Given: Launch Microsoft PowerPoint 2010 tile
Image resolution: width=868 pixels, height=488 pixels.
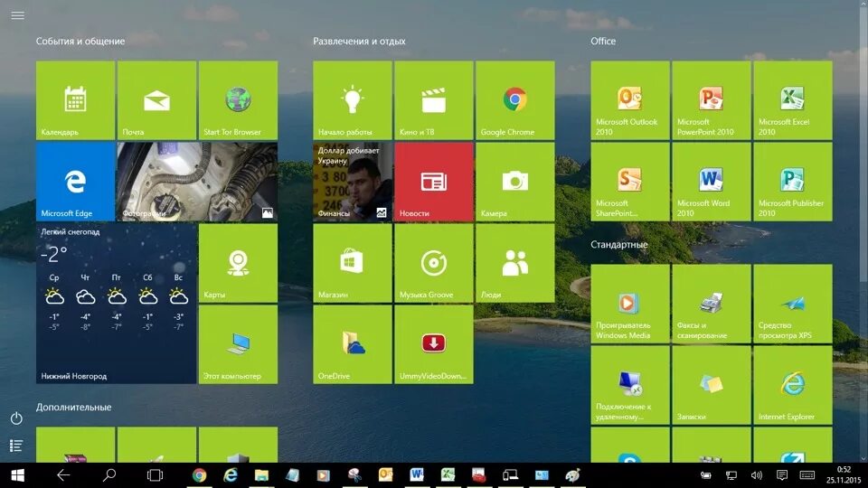Looking at the screenshot, I should click(712, 100).
